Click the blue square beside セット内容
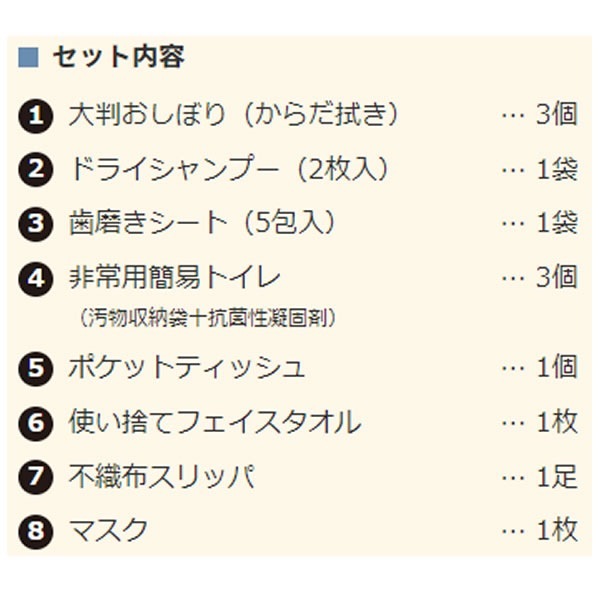The height and width of the screenshot is (600, 600). pyautogui.click(x=28, y=58)
